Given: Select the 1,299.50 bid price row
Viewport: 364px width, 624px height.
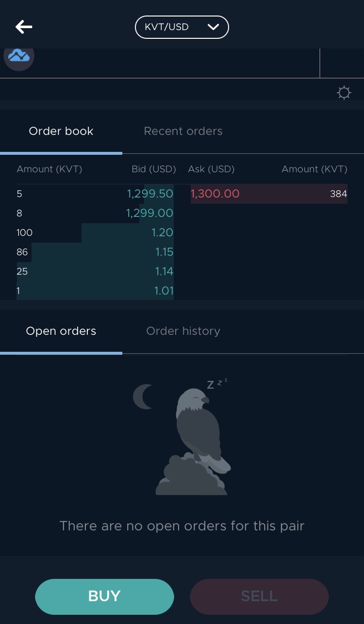Looking at the screenshot, I should tap(95, 194).
